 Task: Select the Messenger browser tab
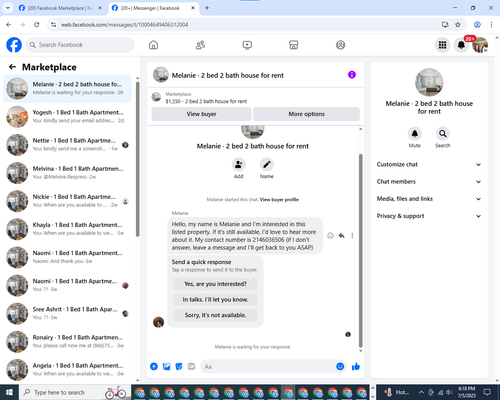coord(154,8)
